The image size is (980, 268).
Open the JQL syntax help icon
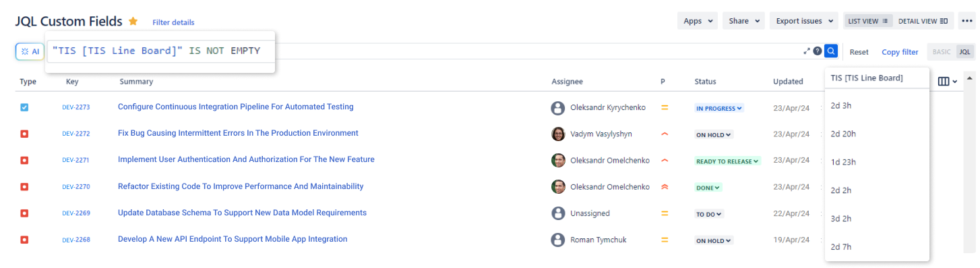818,51
